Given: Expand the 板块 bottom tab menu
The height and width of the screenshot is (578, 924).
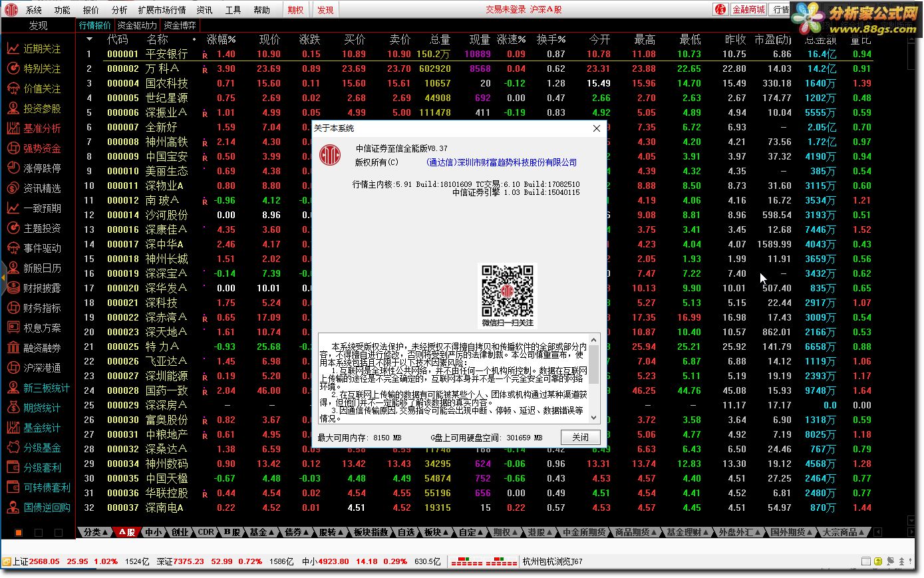Looking at the screenshot, I should pyautogui.click(x=436, y=532).
